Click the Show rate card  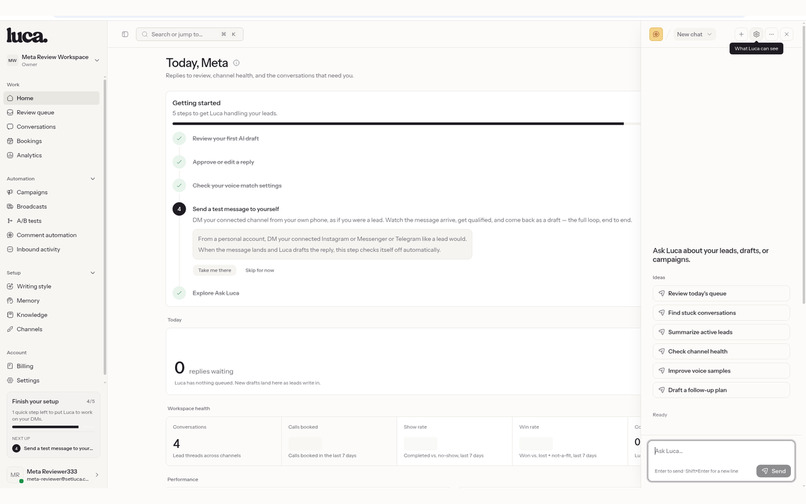[x=454, y=441]
